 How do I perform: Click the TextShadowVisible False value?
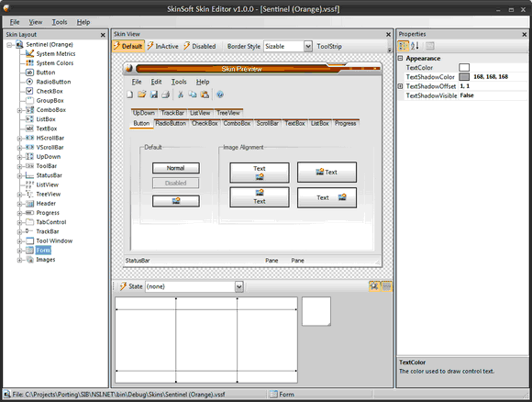pyautogui.click(x=467, y=95)
